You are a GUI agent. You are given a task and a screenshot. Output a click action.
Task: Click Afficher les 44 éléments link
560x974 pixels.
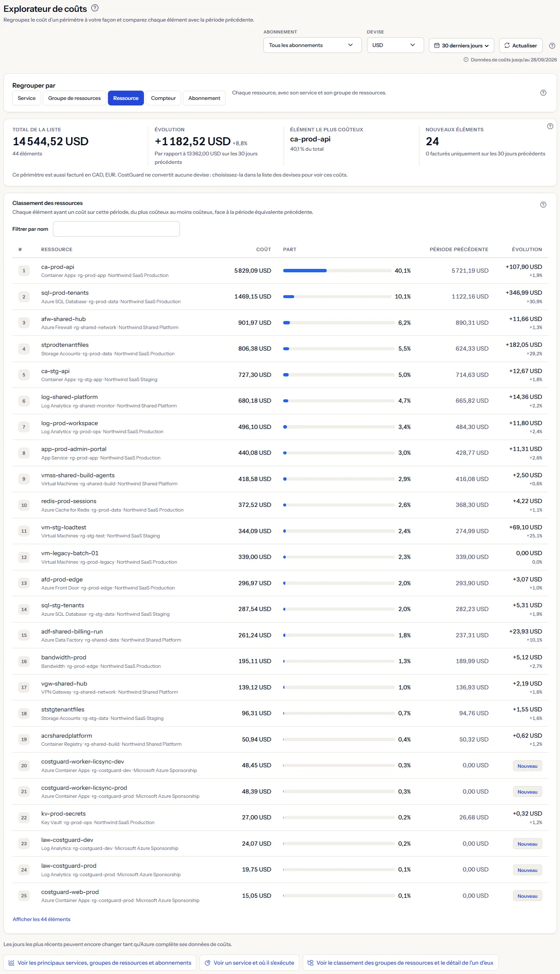(41, 919)
